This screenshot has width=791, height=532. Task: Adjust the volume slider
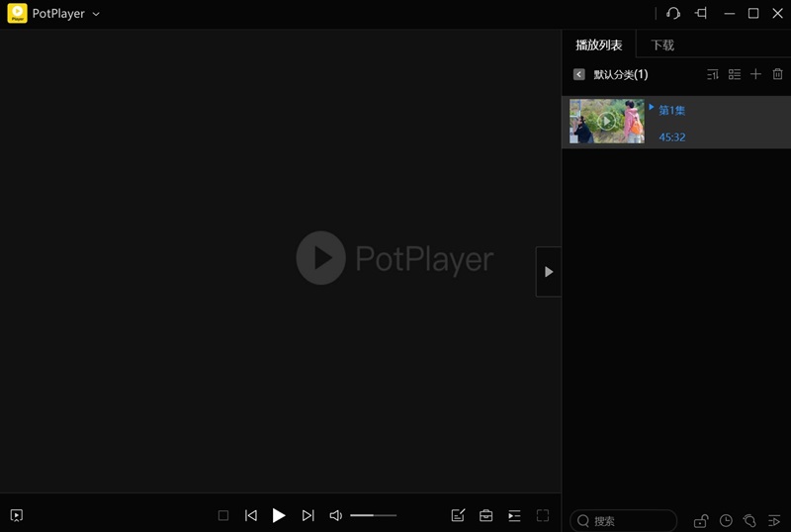(374, 515)
